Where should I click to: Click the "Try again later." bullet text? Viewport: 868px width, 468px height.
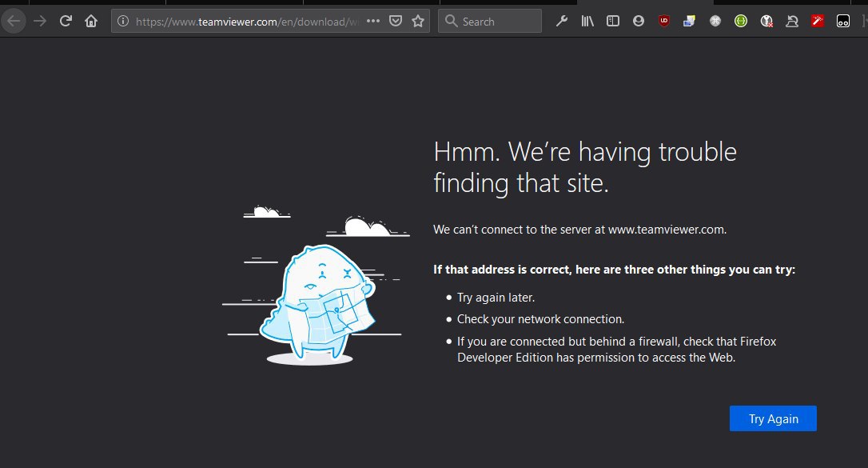pos(496,298)
